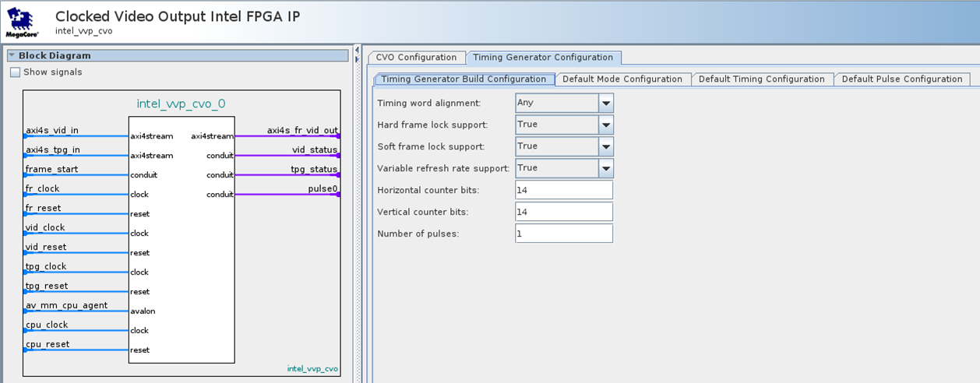Collapse the Block Diagram panel triangle
The width and height of the screenshot is (980, 383).
click(12, 55)
